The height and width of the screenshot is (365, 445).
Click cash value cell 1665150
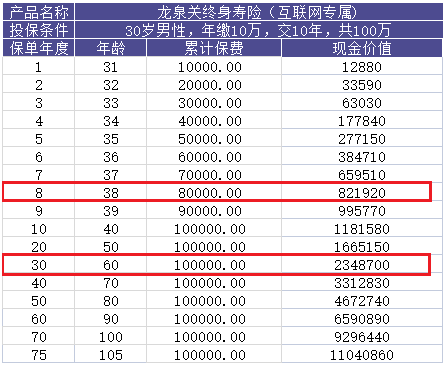[362, 247]
